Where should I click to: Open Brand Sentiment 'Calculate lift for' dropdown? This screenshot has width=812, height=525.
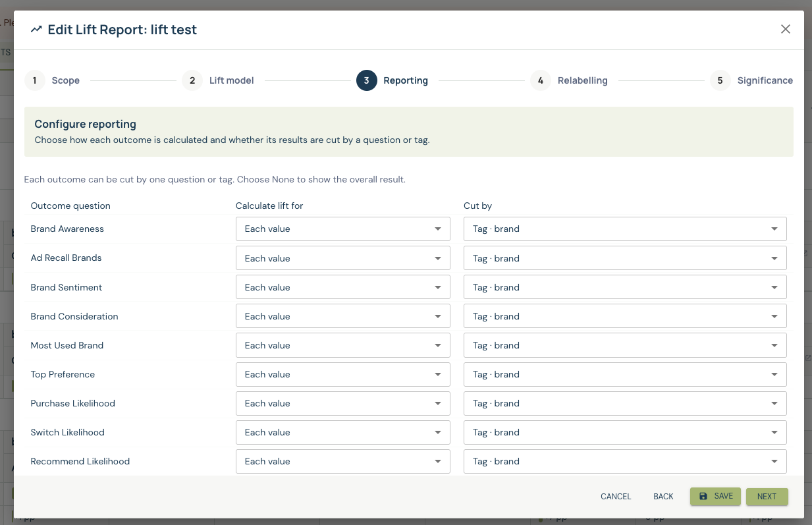point(343,287)
